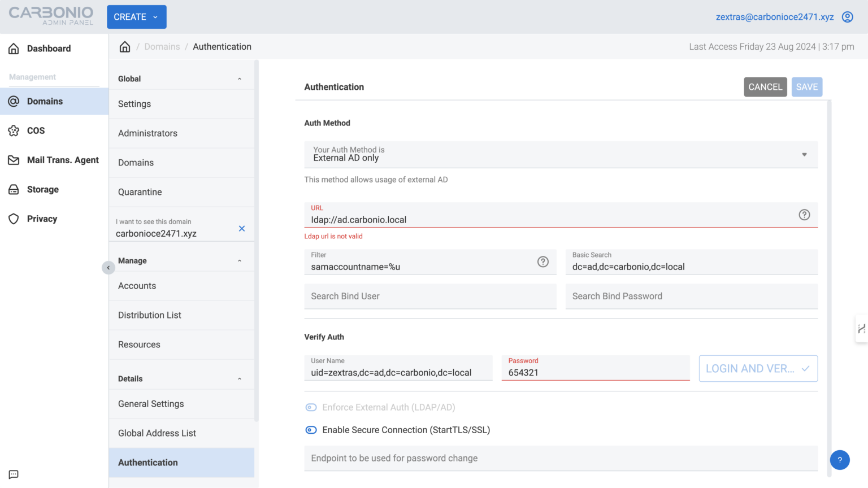This screenshot has width=868, height=488.
Task: Click the user account avatar icon
Action: [x=847, y=16]
